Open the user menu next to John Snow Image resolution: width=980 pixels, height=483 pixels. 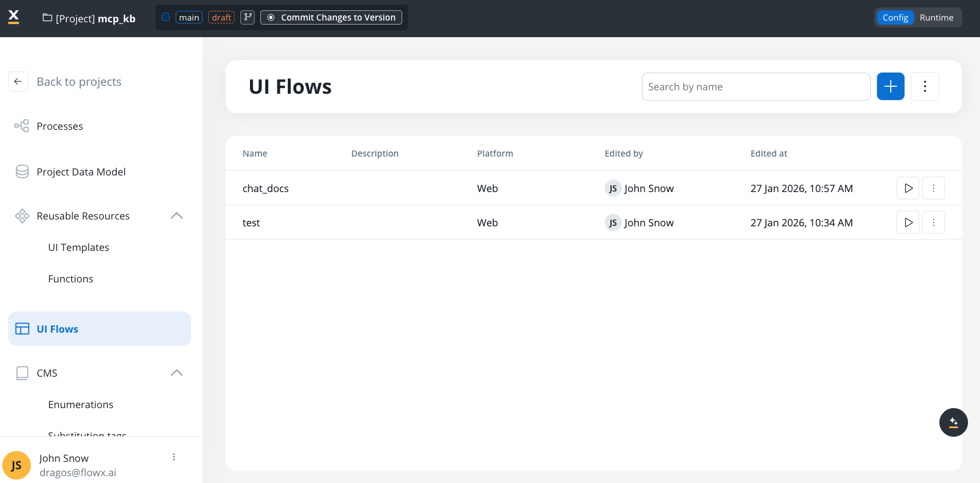[174, 457]
